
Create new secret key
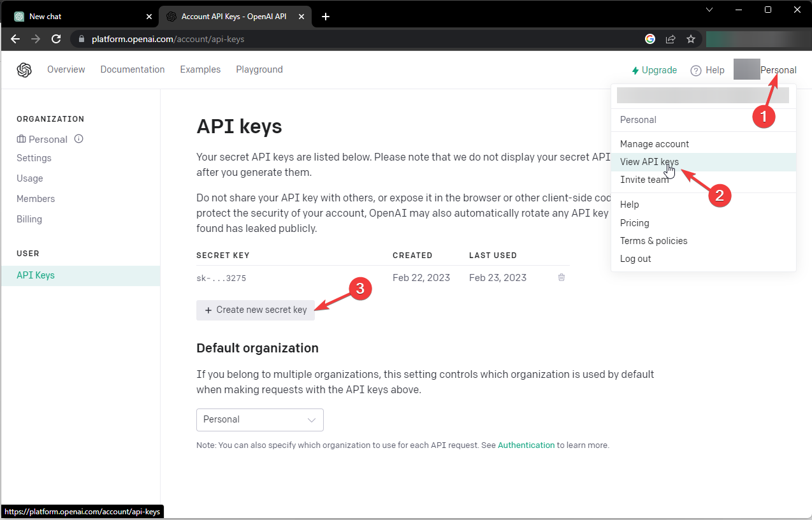256,310
